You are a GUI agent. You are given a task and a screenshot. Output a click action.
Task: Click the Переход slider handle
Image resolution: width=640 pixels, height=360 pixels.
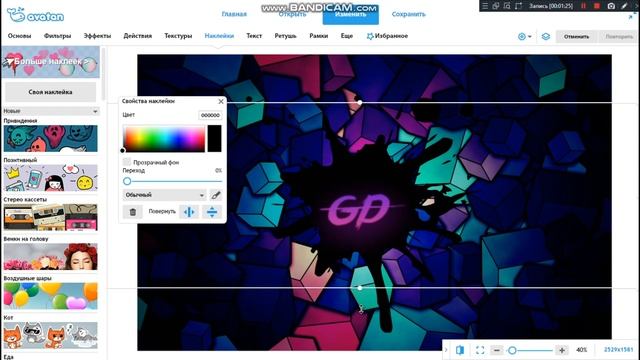127,181
